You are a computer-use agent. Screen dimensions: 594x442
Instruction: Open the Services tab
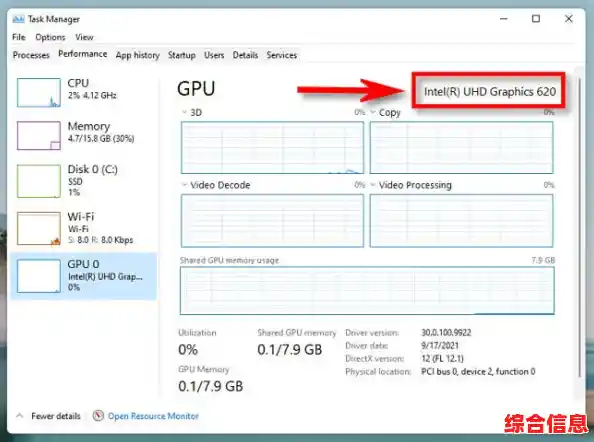(281, 55)
